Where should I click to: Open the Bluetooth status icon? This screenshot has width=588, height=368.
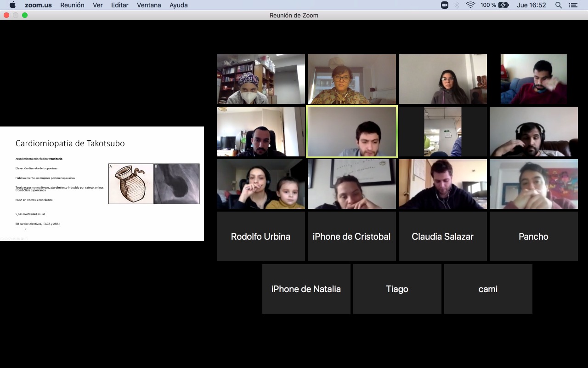point(457,5)
